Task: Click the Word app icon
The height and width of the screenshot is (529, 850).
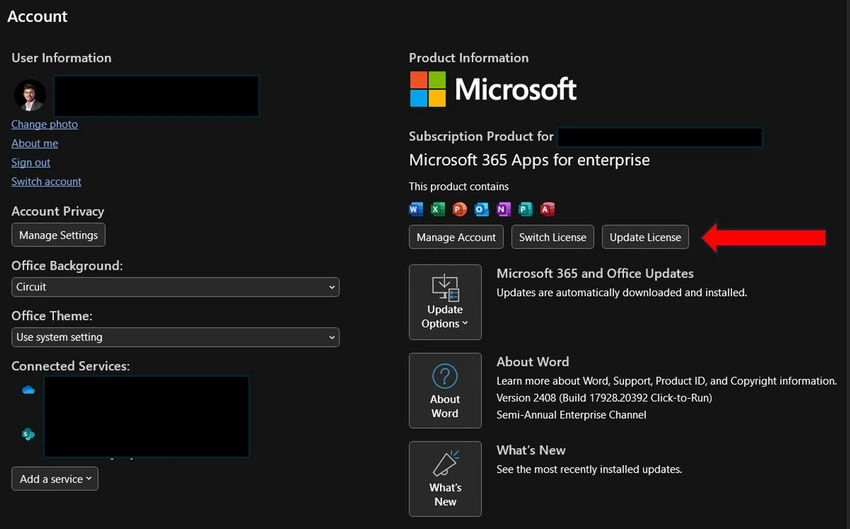Action: [416, 209]
